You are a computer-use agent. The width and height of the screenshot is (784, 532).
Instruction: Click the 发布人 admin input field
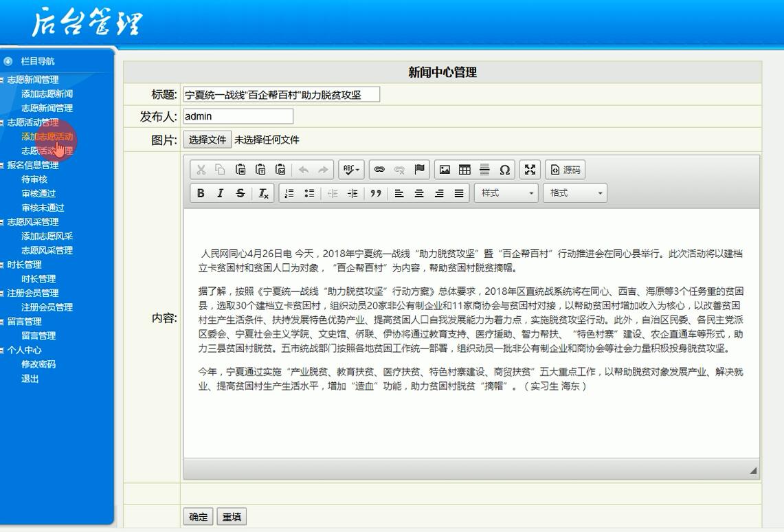238,116
